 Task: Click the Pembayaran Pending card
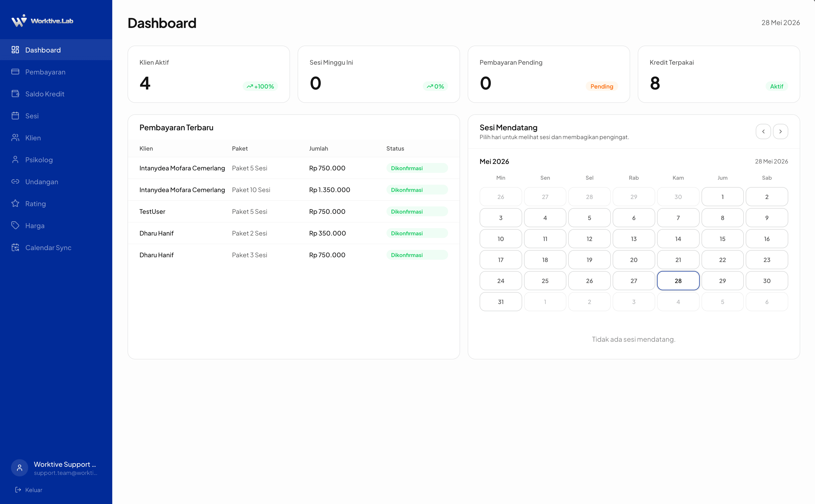(548, 74)
